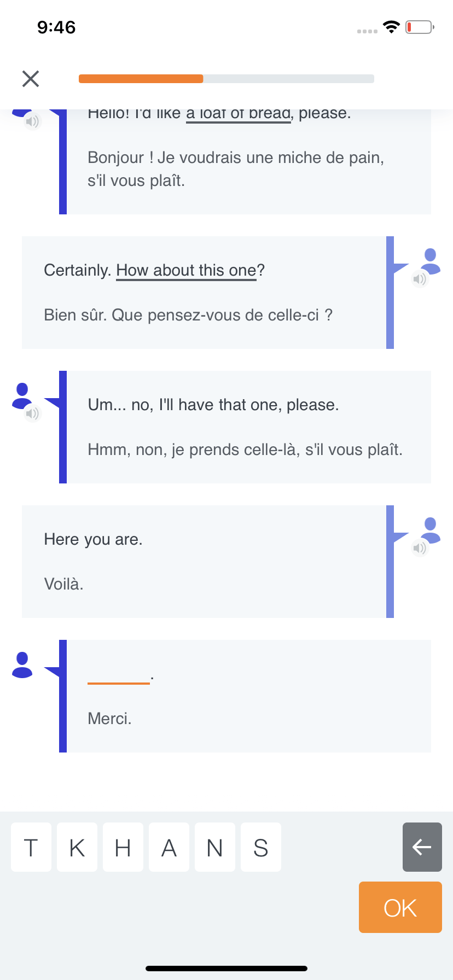The width and height of the screenshot is (453, 980).
Task: Play audio for "Um... no, I'll have that one"
Action: pos(33,413)
